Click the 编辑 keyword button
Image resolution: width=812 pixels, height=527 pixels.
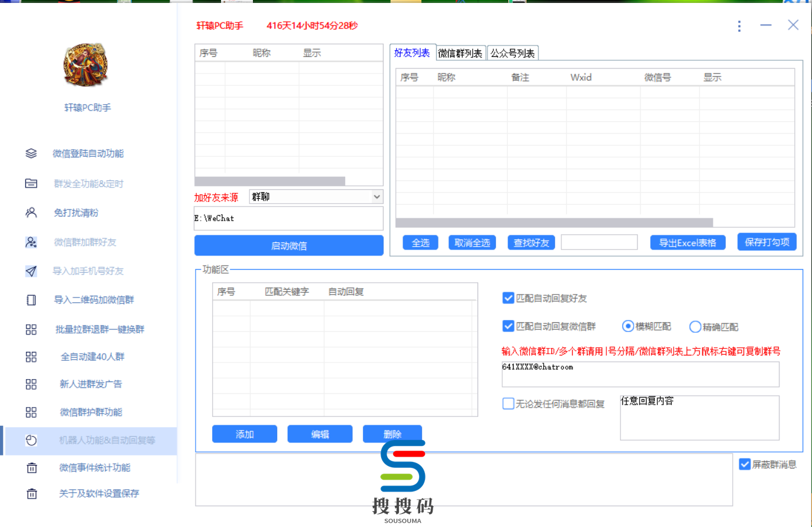(320, 434)
